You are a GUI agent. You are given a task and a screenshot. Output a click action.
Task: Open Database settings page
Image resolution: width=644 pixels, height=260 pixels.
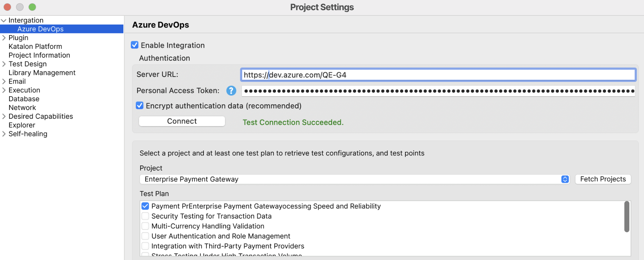(24, 99)
